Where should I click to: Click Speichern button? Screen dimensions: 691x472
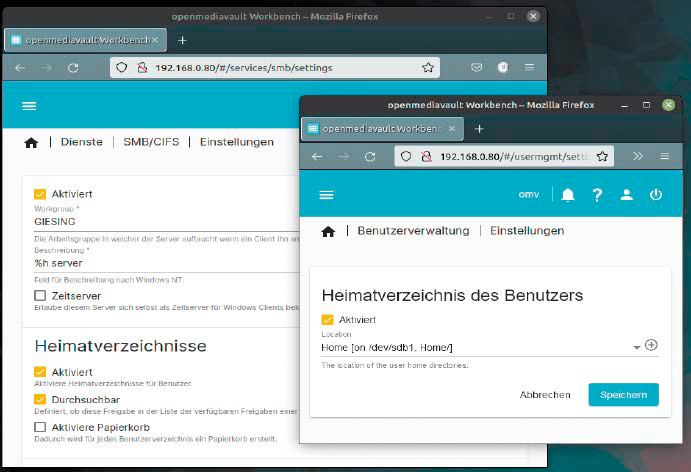624,394
